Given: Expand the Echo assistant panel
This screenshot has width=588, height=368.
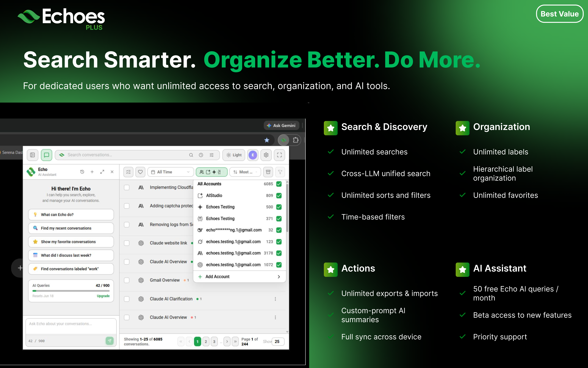Looking at the screenshot, I should [102, 172].
